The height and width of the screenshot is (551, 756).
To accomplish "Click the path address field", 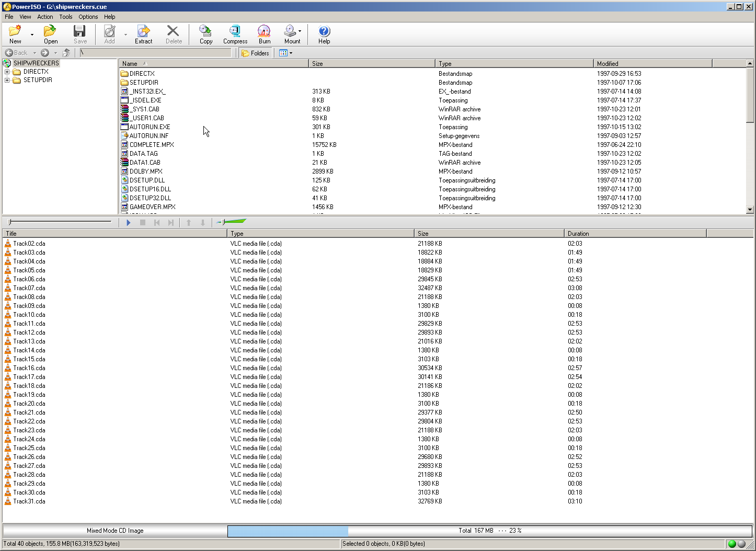I will click(155, 53).
